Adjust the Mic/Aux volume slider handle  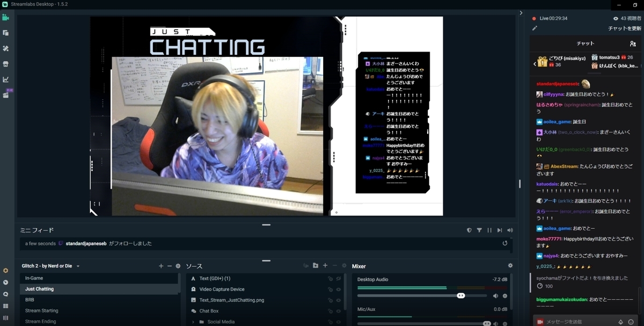487,323
